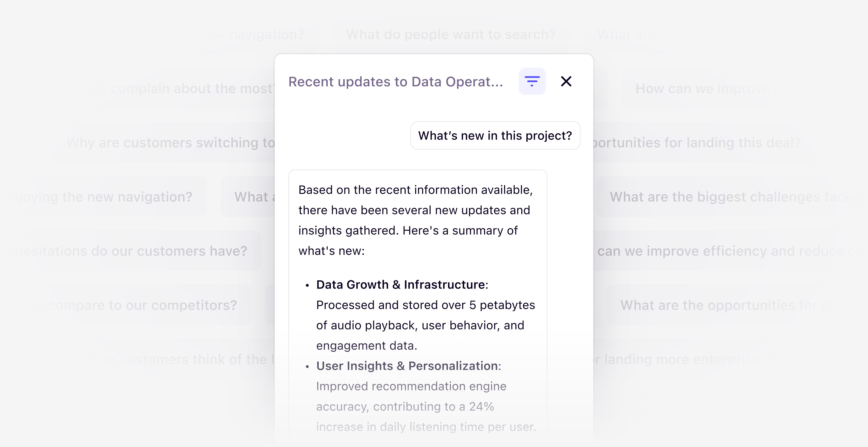Open the filter options in the dialog header

pos(532,81)
